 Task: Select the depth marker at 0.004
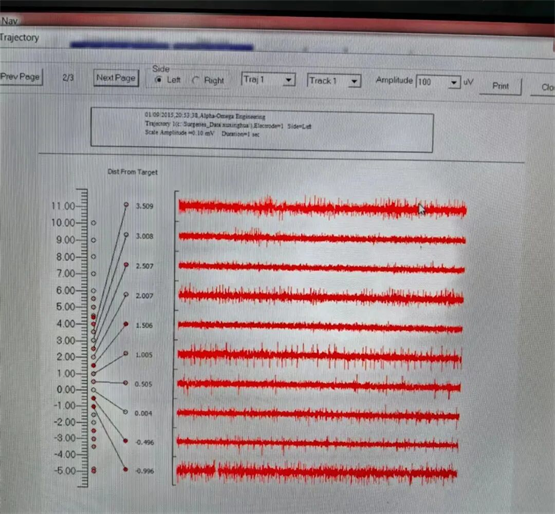click(x=125, y=412)
